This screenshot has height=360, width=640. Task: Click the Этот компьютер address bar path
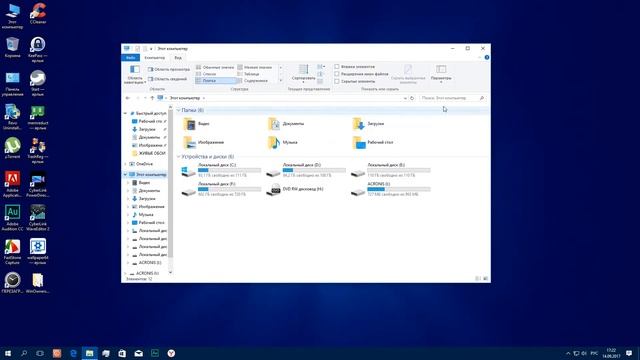185,98
